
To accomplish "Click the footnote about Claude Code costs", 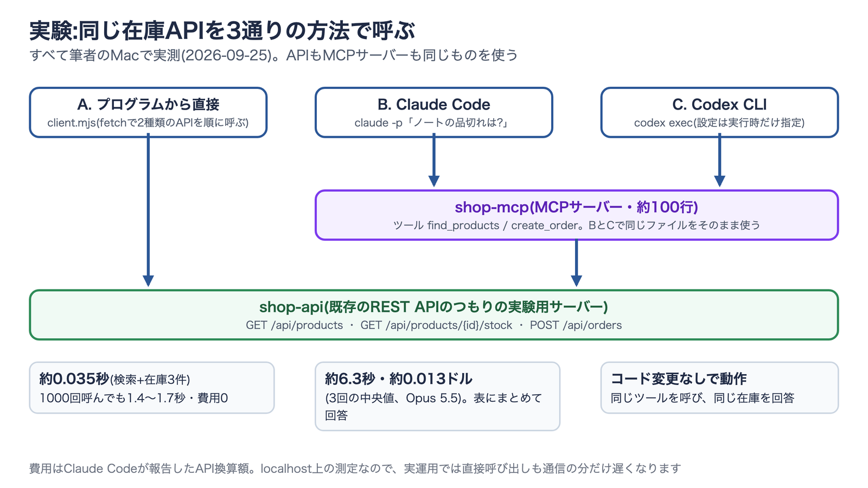I will click(x=355, y=468).
